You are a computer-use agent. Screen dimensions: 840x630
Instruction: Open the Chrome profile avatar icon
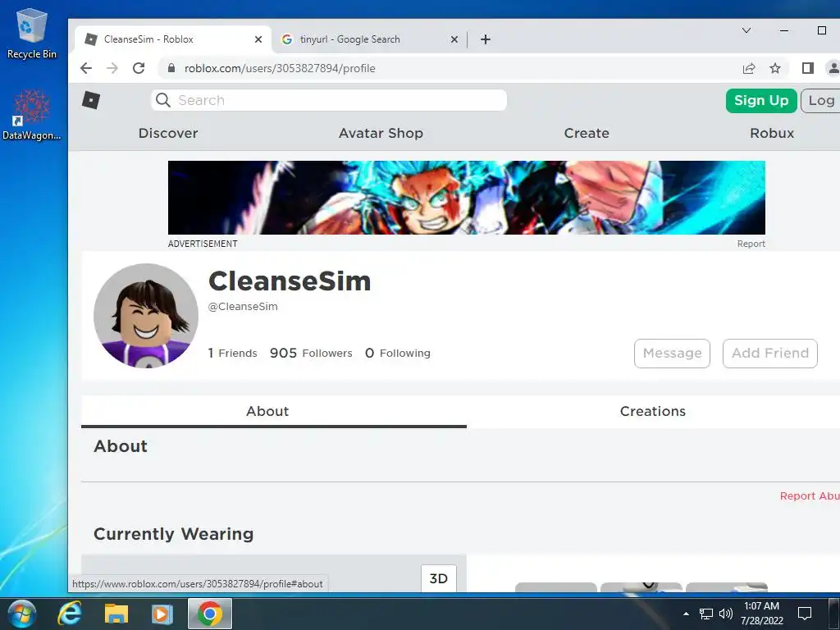tap(833, 68)
